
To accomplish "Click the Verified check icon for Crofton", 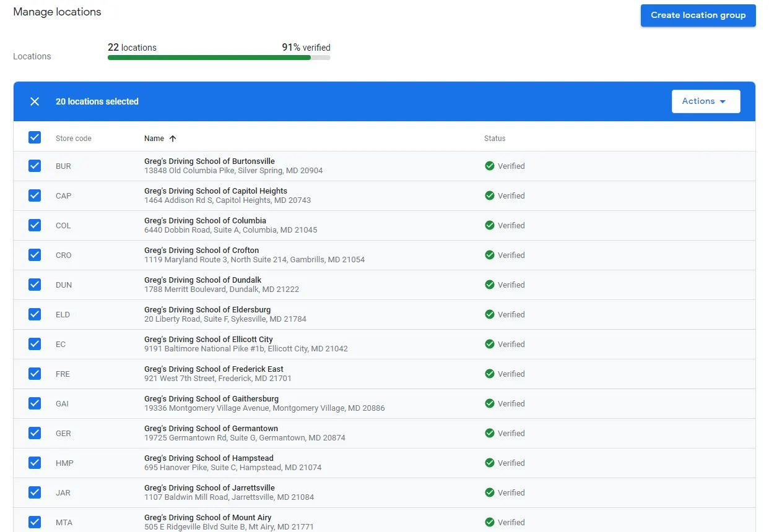I will click(x=489, y=255).
